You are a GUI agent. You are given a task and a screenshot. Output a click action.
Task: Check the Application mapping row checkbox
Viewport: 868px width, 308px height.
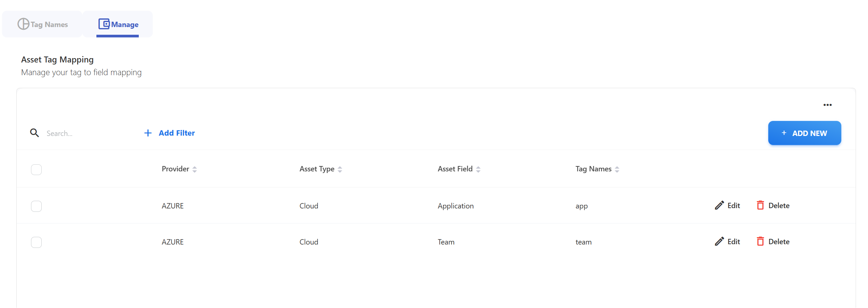tap(36, 206)
